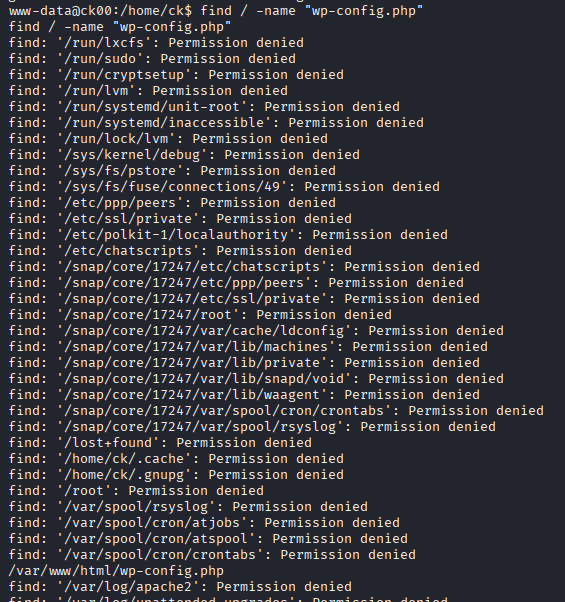Click the find command after the prompt
Image resolution: width=565 pixels, height=602 pixels.
click(x=312, y=11)
